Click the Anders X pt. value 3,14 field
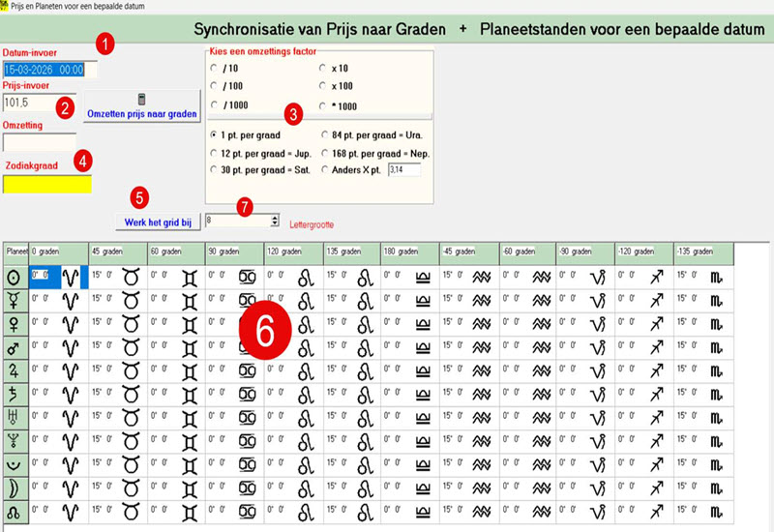This screenshot has width=774, height=532. 404,170
